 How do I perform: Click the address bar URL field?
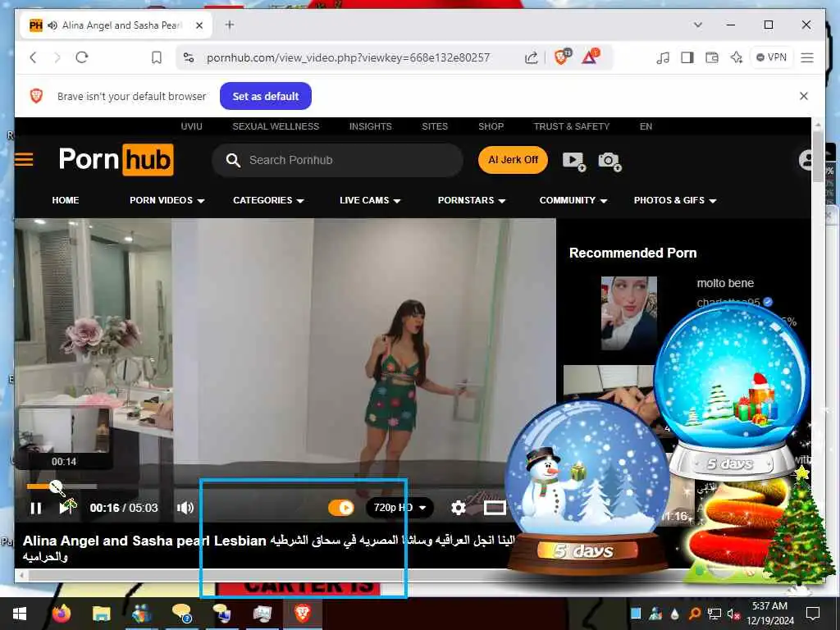pos(348,57)
